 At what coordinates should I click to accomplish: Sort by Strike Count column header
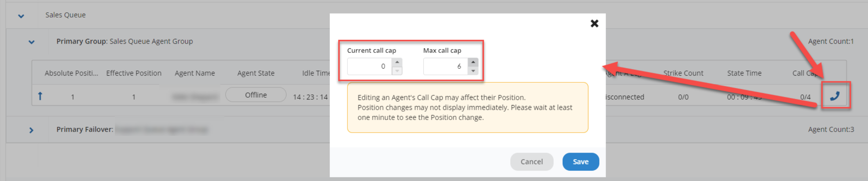(683, 73)
